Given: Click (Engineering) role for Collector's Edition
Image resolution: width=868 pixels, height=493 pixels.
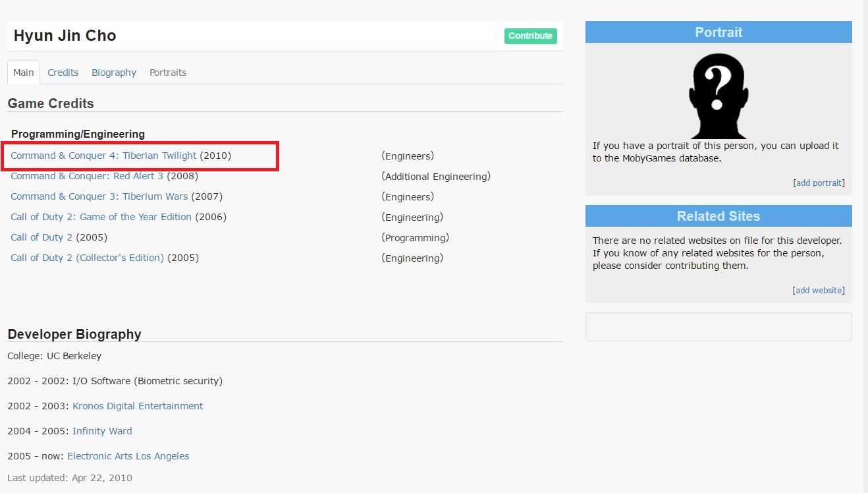Looking at the screenshot, I should click(412, 258).
